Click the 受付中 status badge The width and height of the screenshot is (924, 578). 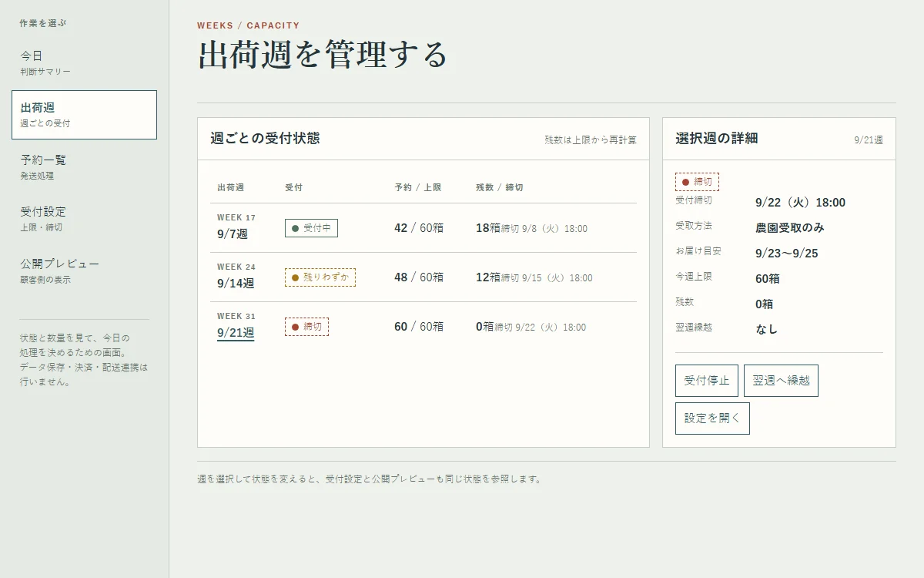point(311,228)
